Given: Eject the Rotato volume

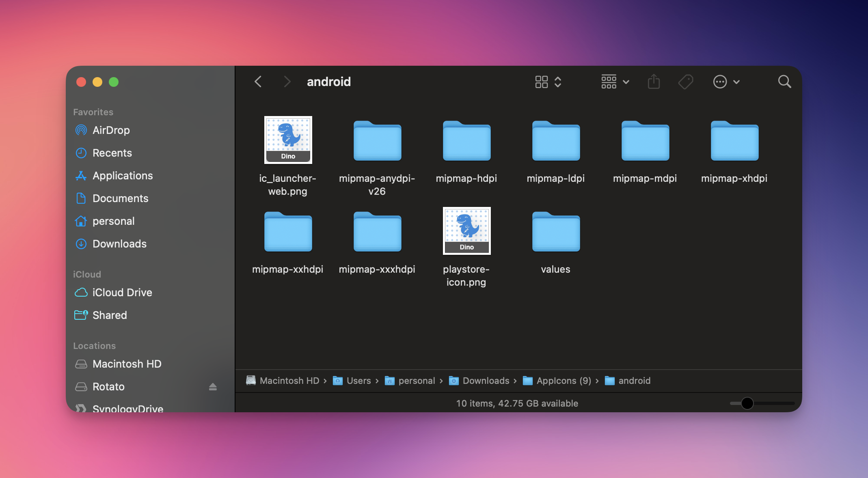Looking at the screenshot, I should [213, 387].
